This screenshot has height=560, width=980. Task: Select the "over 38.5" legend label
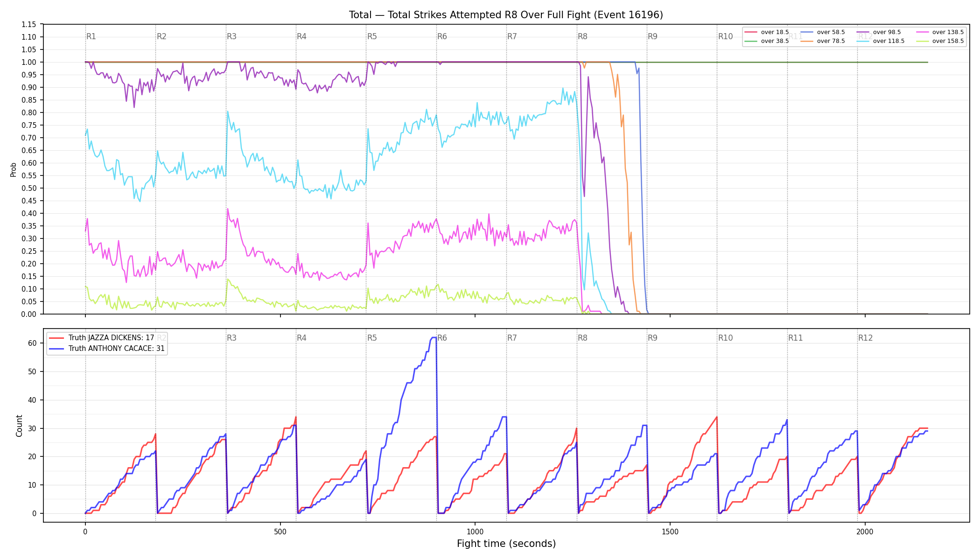click(775, 41)
